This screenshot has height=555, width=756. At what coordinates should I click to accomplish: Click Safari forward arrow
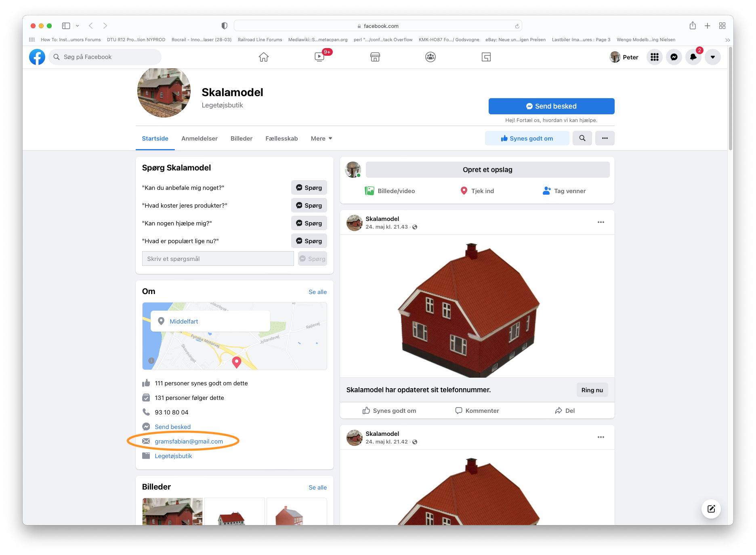click(x=105, y=26)
